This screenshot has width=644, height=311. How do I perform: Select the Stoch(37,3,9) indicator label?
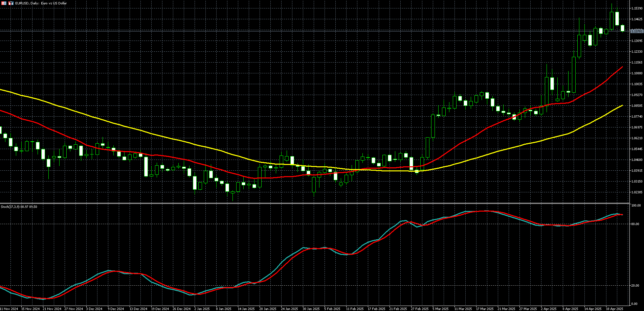(19, 207)
